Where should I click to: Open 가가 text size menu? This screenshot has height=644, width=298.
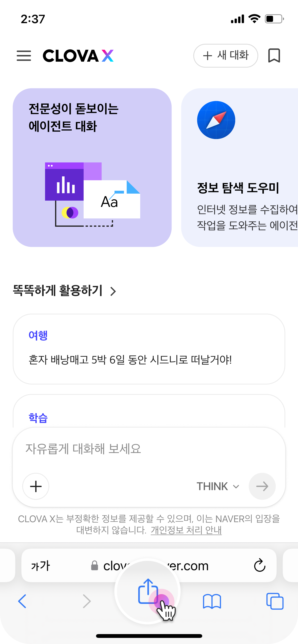pos(41,566)
